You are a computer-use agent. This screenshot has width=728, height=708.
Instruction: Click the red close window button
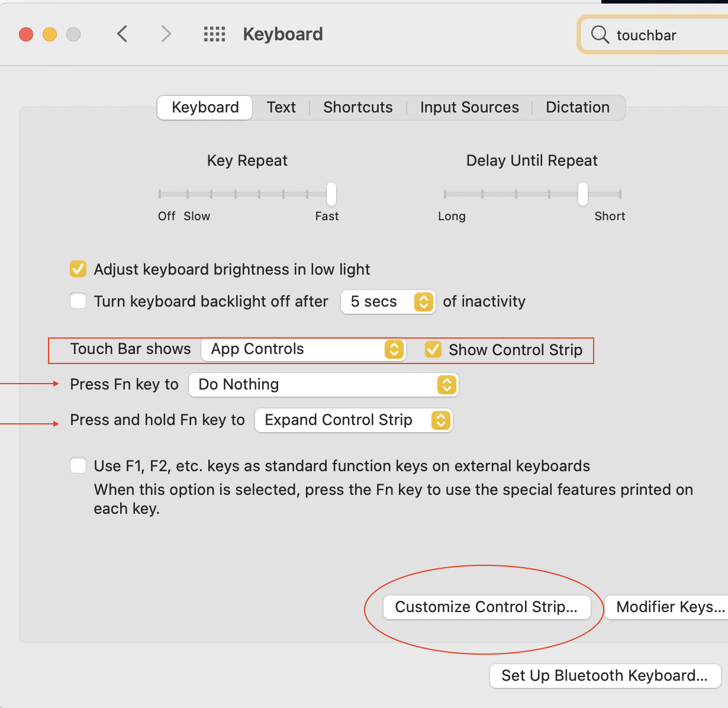click(x=26, y=34)
